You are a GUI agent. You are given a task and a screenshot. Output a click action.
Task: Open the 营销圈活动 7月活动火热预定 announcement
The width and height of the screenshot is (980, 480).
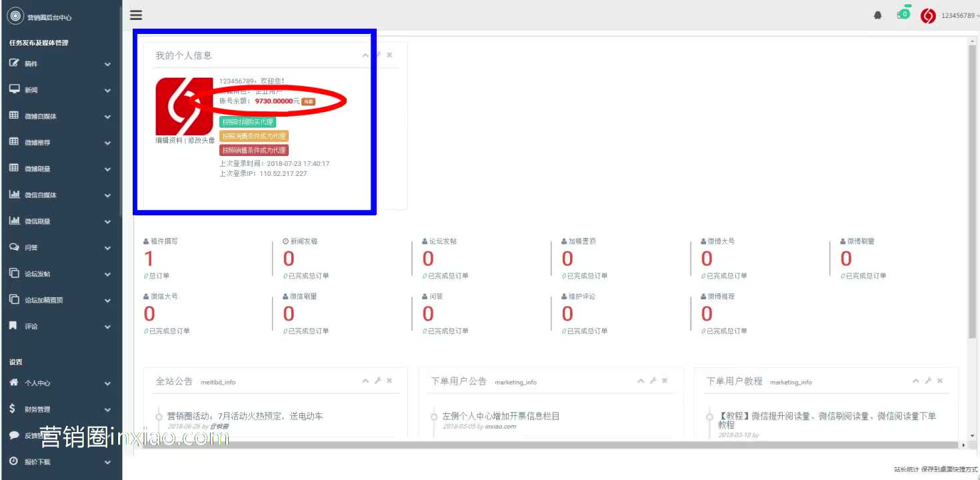(x=245, y=416)
